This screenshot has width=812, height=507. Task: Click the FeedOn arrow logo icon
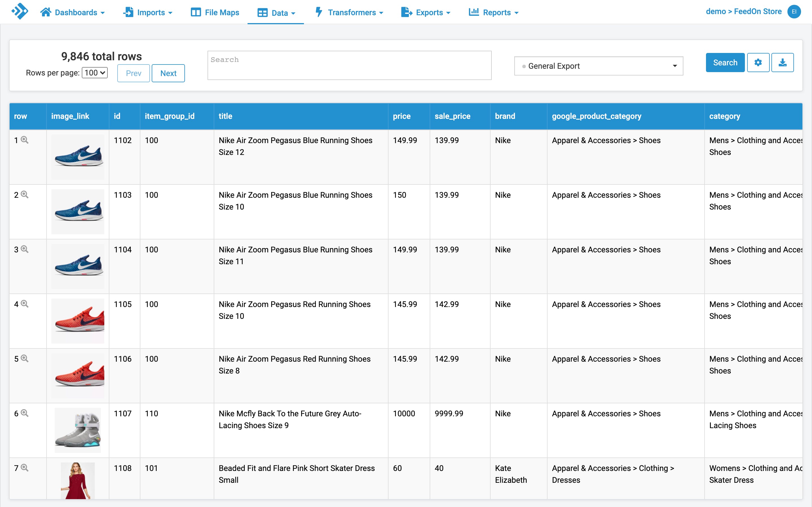[x=20, y=12]
